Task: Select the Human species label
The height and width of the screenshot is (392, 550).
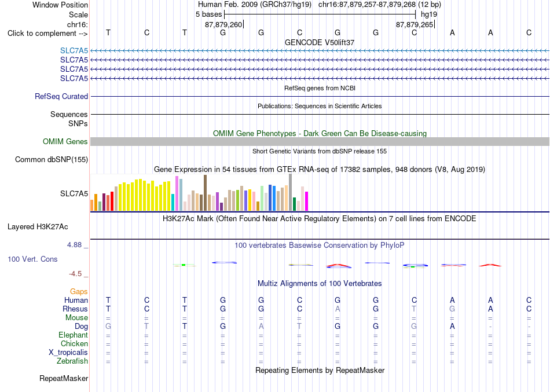Action: click(x=76, y=300)
